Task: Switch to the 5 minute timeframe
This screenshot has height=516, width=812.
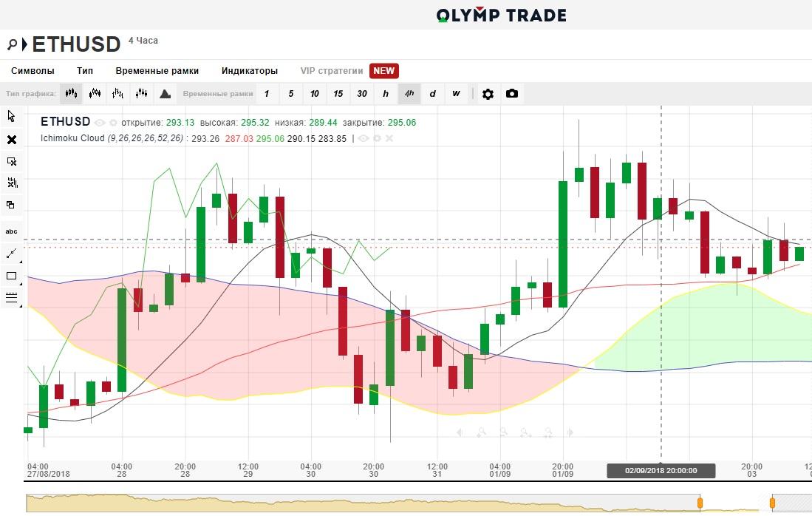Action: (291, 94)
